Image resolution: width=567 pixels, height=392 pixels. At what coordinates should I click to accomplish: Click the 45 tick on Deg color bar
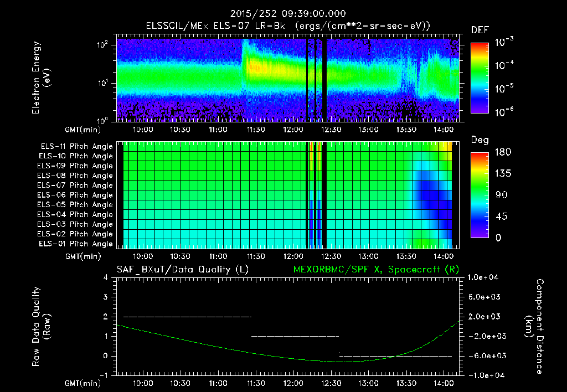pyautogui.click(x=501, y=216)
